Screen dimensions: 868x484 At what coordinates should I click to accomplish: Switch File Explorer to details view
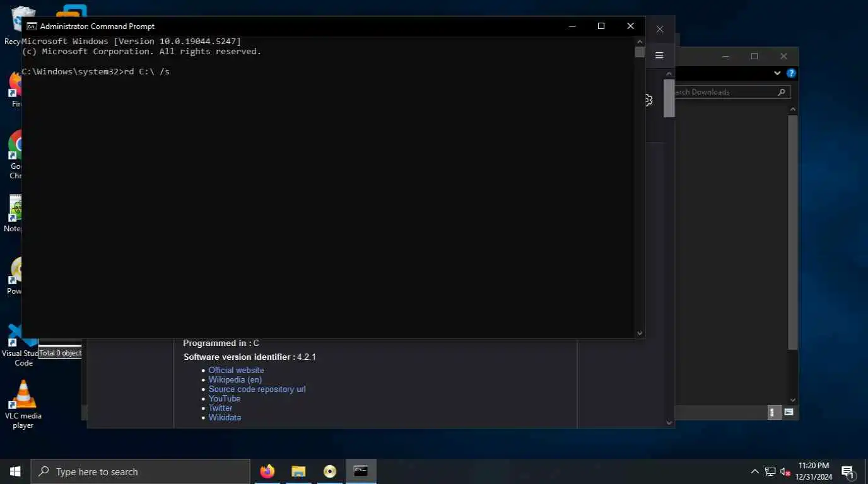(x=773, y=412)
